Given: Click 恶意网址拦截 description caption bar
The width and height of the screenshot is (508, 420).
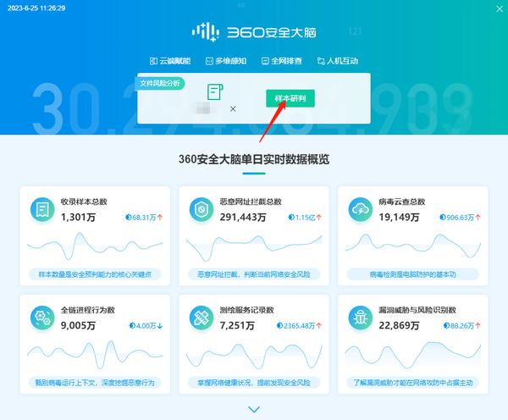Looking at the screenshot, I should 253,274.
